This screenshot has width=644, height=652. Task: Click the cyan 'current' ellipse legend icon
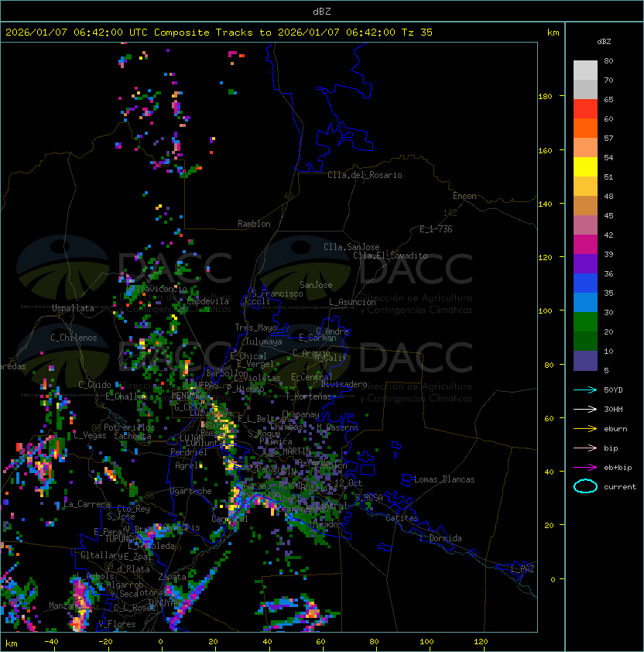585,486
